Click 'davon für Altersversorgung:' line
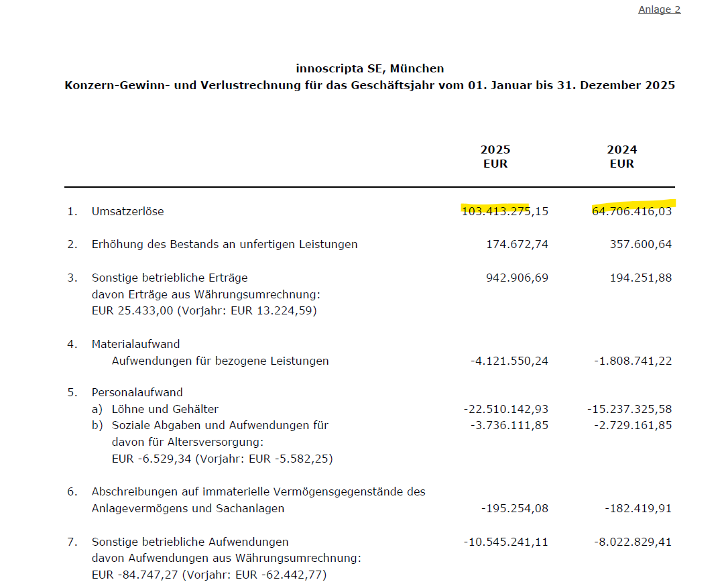This screenshot has width=724, height=588. tap(188, 443)
